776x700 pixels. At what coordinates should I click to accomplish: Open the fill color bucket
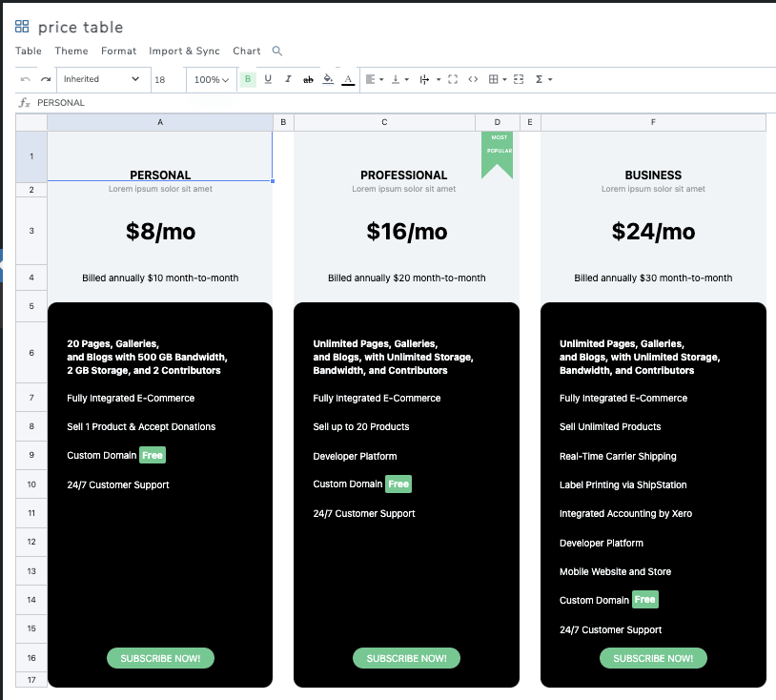pyautogui.click(x=328, y=80)
